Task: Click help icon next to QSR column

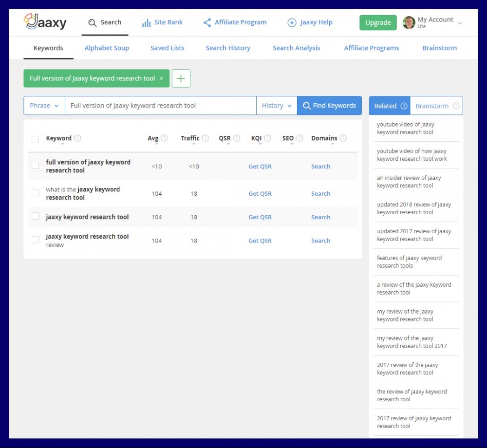Action: (x=237, y=138)
